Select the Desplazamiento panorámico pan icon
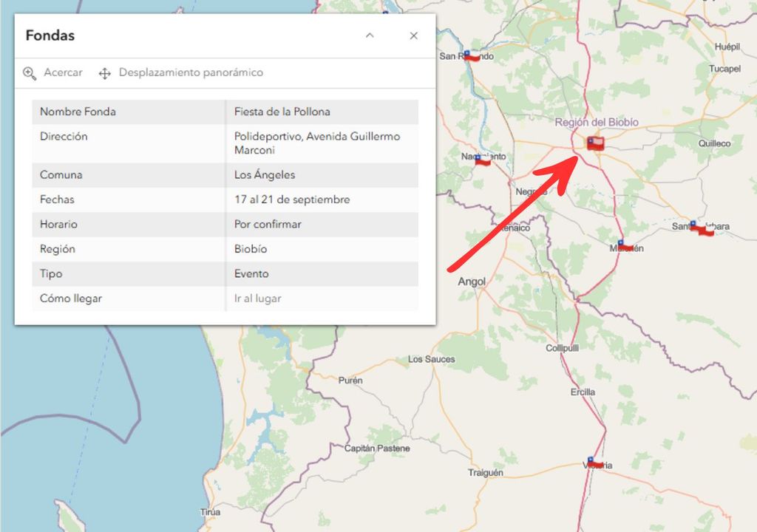 click(x=105, y=73)
